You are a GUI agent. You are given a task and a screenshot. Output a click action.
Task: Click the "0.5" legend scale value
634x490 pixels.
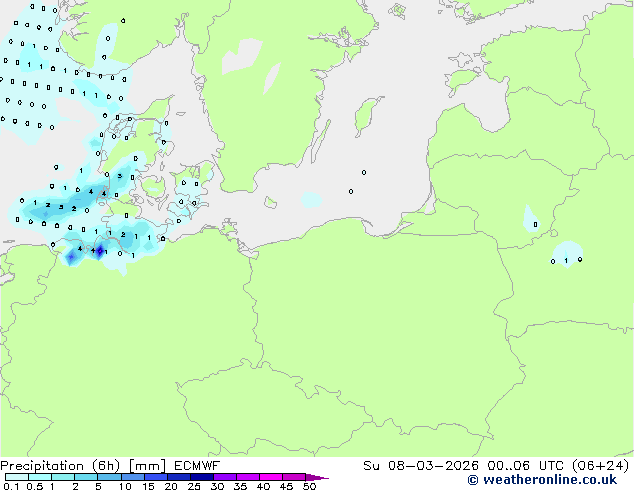pos(35,486)
